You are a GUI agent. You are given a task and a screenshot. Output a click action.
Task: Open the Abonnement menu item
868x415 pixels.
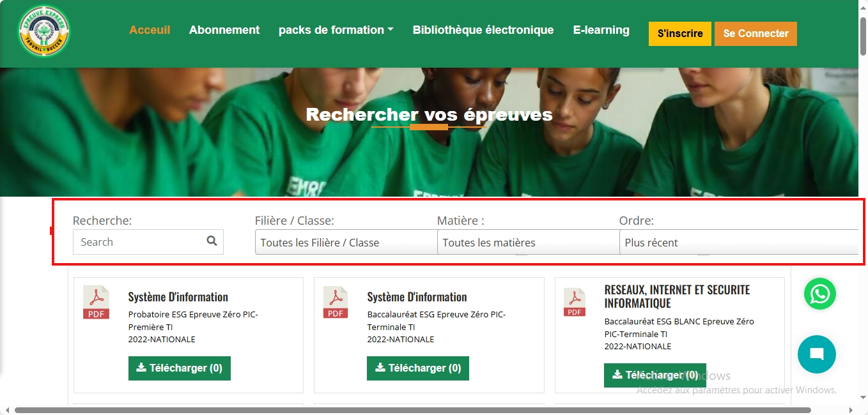[224, 30]
